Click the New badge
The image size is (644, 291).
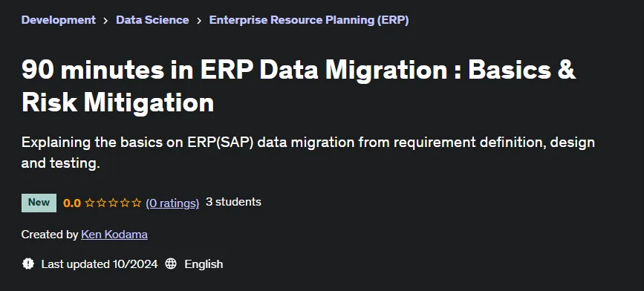coord(39,203)
